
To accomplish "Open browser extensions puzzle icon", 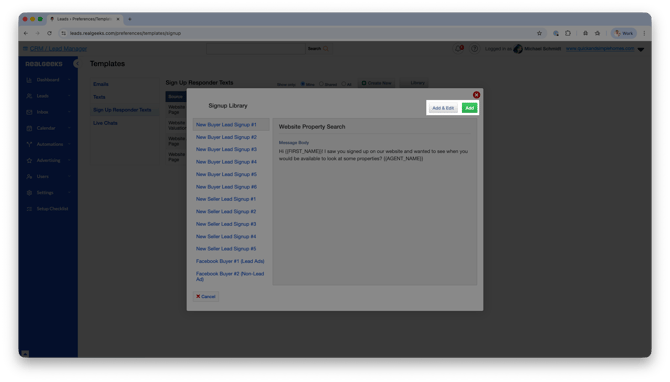I will 568,33.
